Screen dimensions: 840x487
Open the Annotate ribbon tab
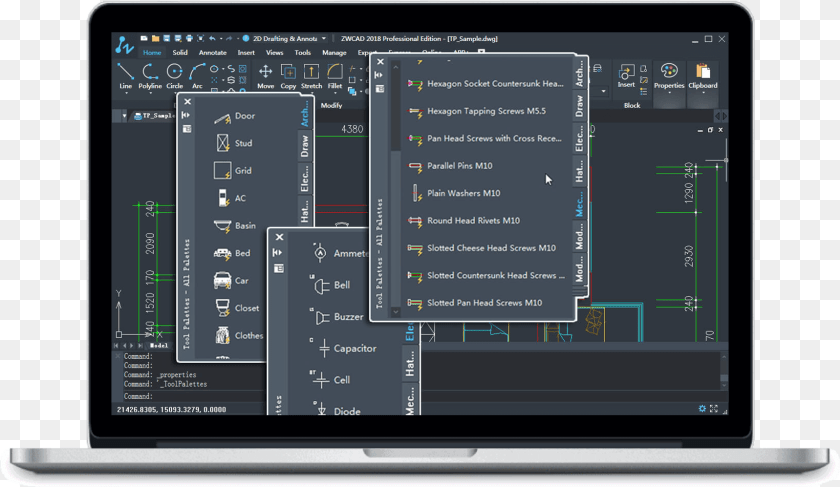pos(213,53)
